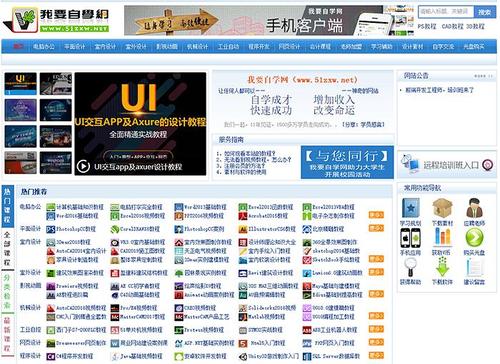Open the 学习规划 blue star book icon

tap(411, 208)
